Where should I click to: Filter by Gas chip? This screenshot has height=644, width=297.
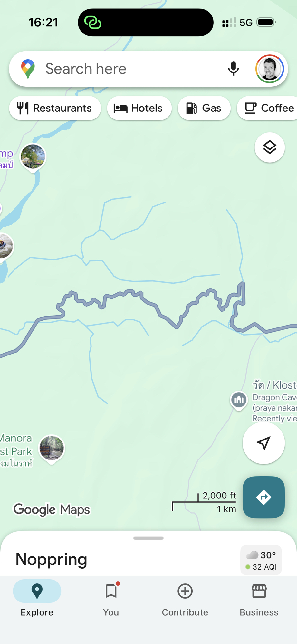click(204, 108)
